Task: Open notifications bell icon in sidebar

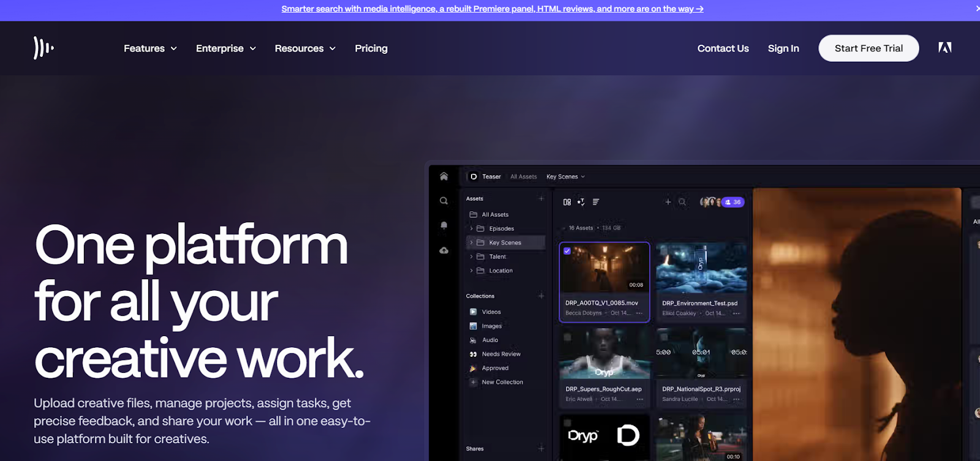Action: [444, 225]
